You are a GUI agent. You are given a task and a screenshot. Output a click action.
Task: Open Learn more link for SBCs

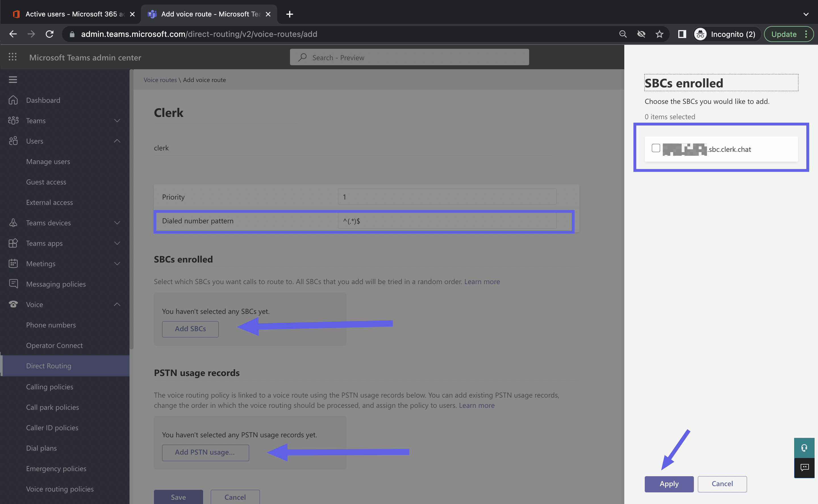click(482, 281)
